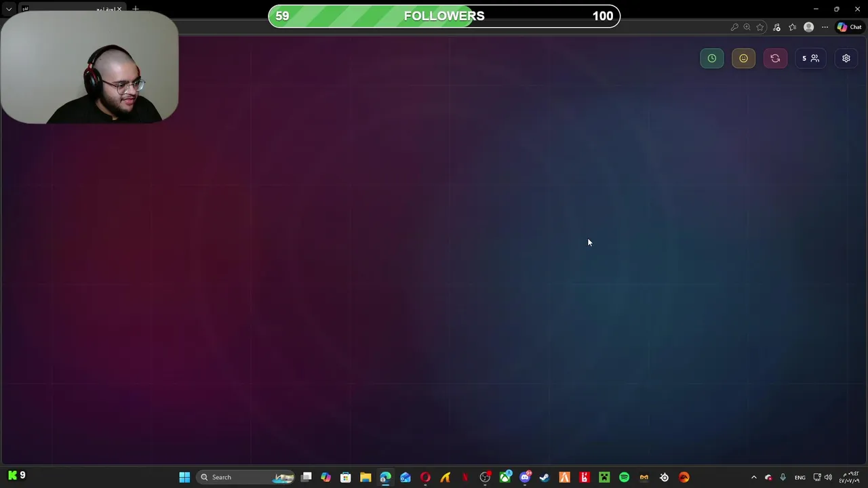Open Copilot from the taskbar
Image resolution: width=868 pixels, height=488 pixels.
pos(325,477)
